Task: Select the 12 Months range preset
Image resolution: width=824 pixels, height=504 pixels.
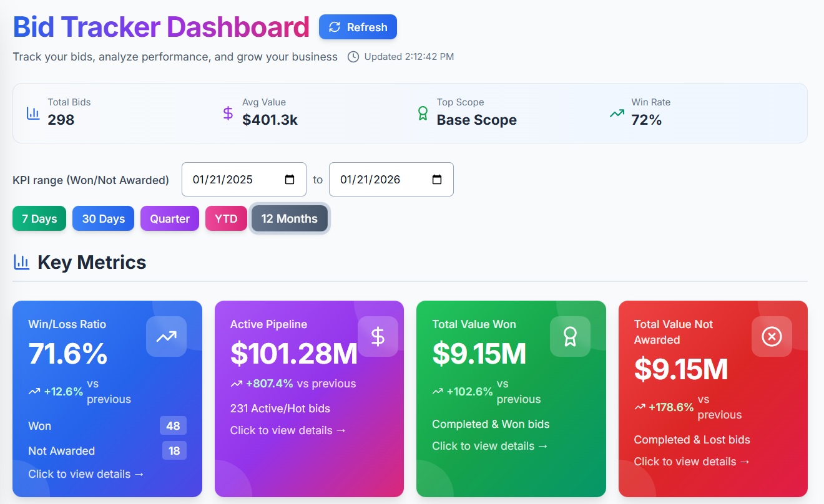Action: 290,219
